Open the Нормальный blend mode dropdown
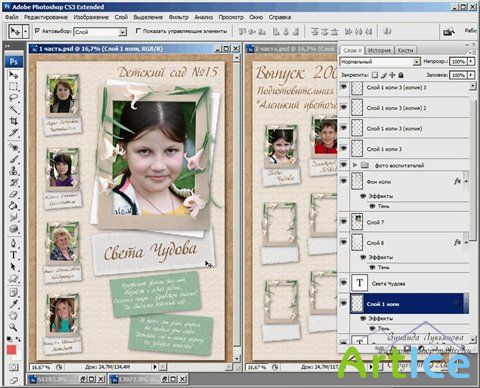 pyautogui.click(x=380, y=62)
